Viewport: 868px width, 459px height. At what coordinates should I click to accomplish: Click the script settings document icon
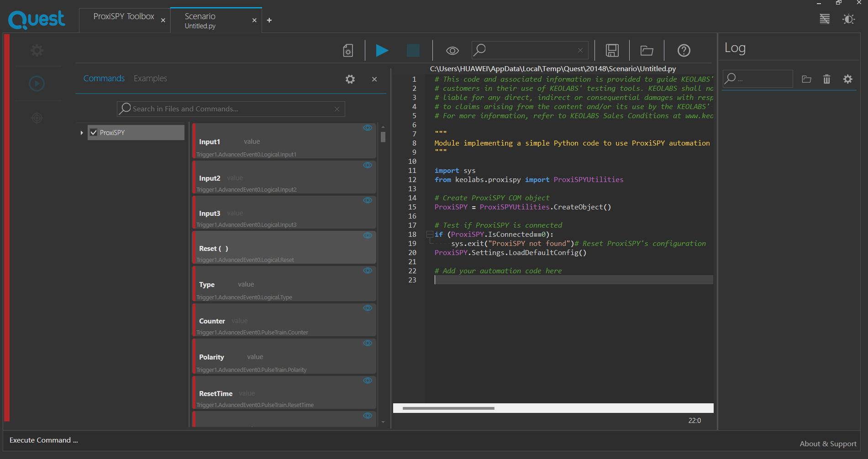click(x=348, y=50)
